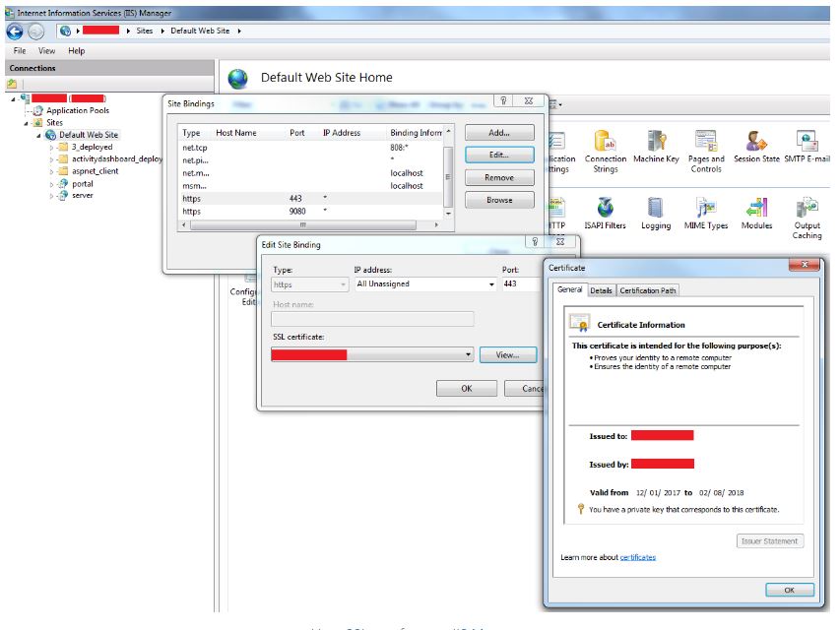Open the ISAPI Filters icon
The width and height of the screenshot is (840, 630).
pyautogui.click(x=605, y=212)
